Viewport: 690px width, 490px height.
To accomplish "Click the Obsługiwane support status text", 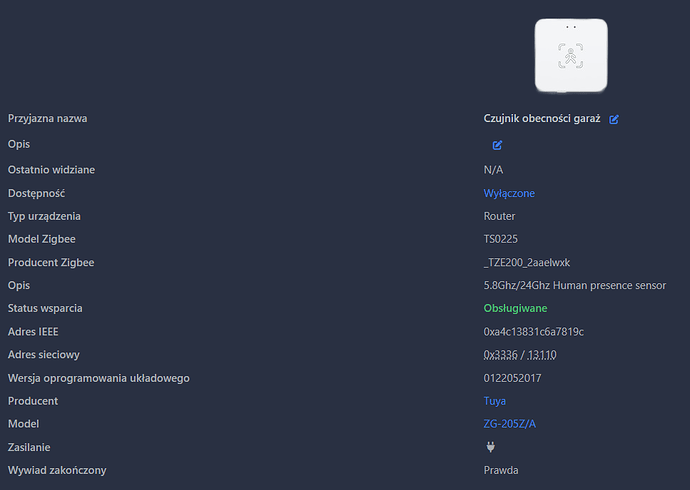I will [515, 308].
